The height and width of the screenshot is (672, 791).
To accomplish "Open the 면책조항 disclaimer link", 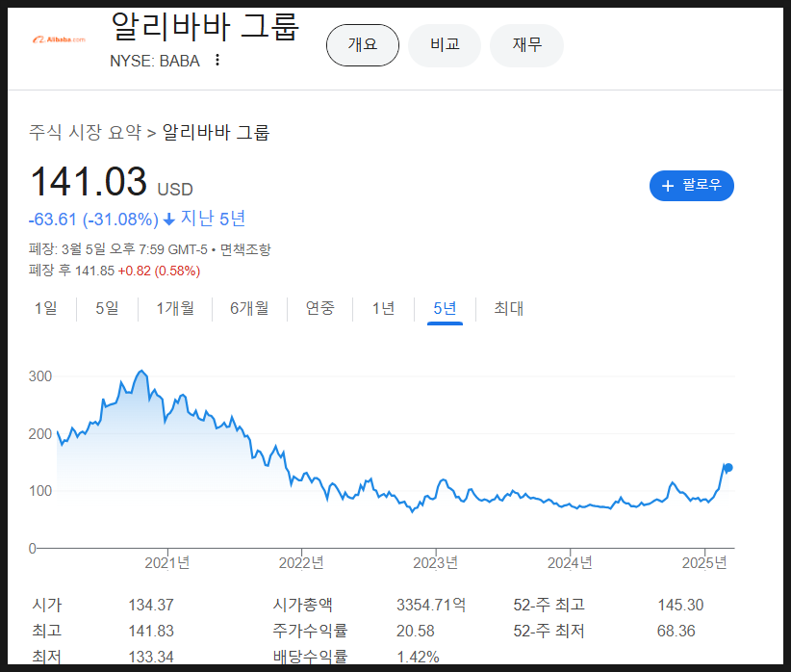I will point(245,249).
